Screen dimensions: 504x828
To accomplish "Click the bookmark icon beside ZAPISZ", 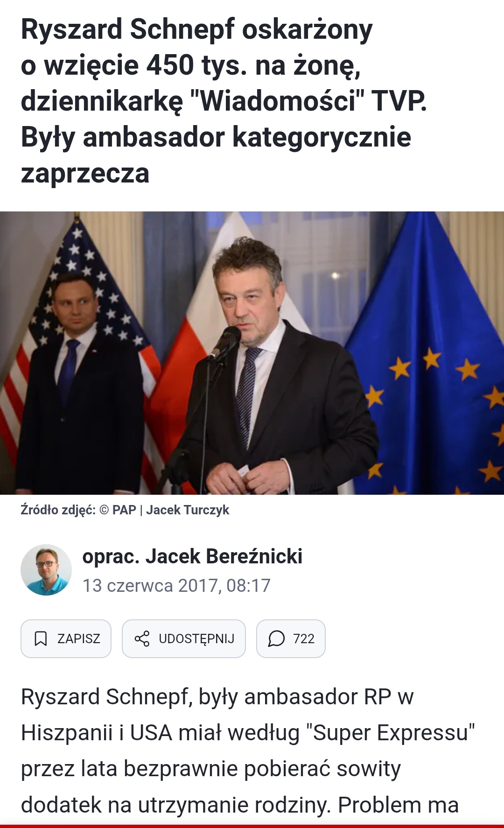I will coord(41,639).
